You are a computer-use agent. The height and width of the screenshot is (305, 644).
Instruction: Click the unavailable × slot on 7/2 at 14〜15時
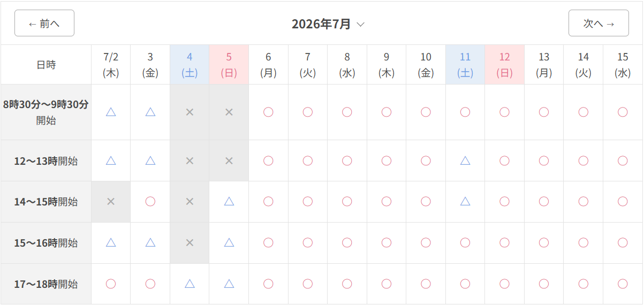(111, 201)
